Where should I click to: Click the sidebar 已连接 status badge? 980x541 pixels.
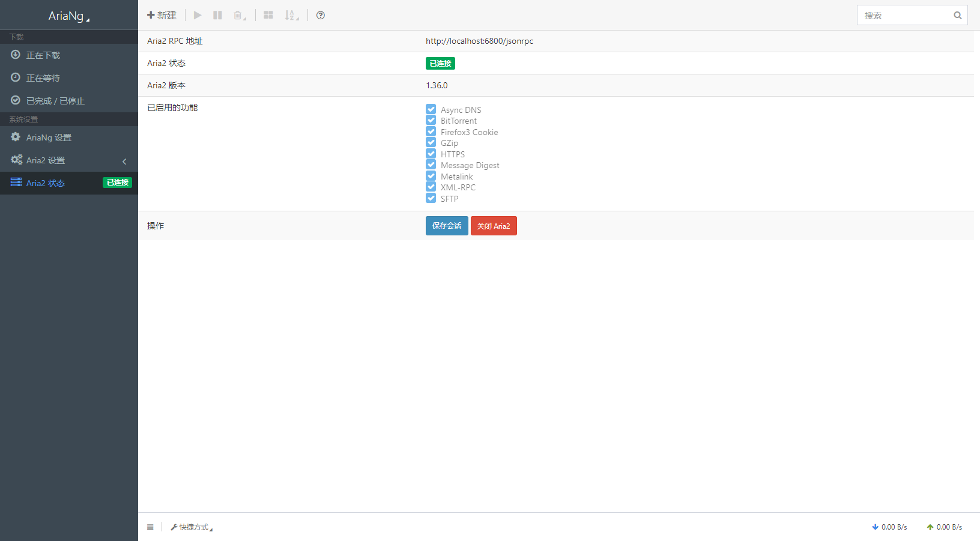pos(118,183)
